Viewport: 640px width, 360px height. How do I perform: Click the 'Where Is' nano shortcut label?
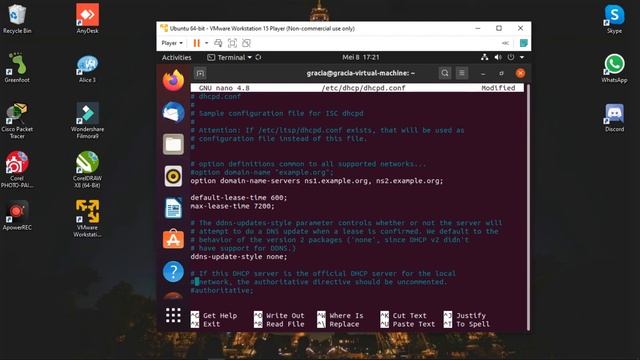(346, 316)
